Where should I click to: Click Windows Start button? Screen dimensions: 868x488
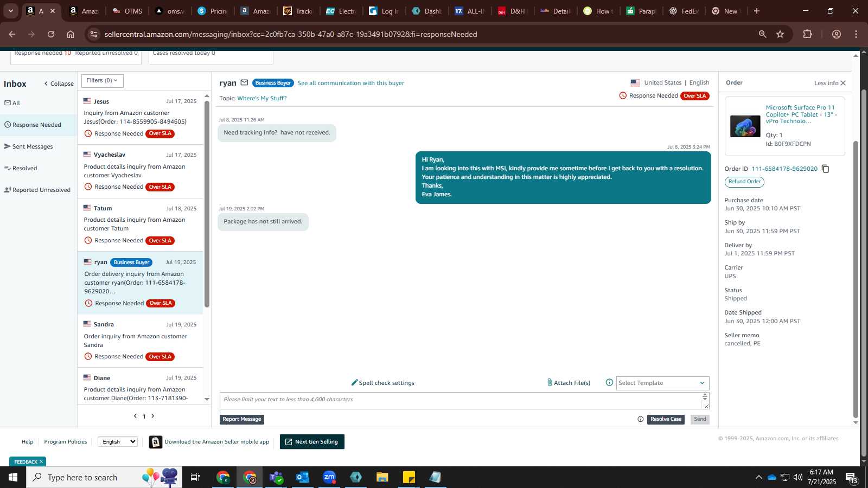pos(13,477)
